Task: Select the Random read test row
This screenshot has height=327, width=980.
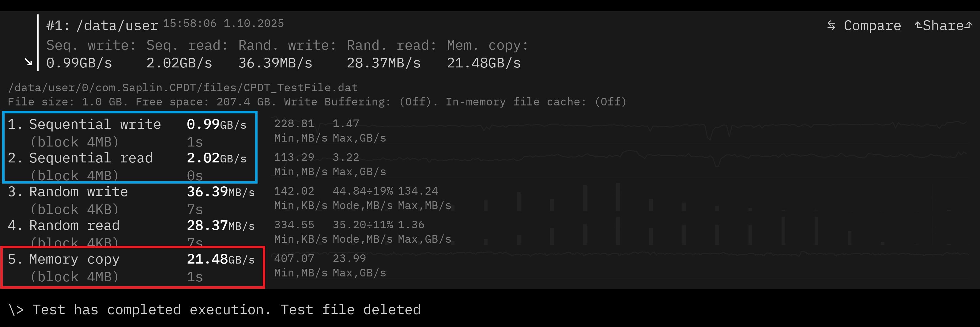Action: click(x=129, y=233)
